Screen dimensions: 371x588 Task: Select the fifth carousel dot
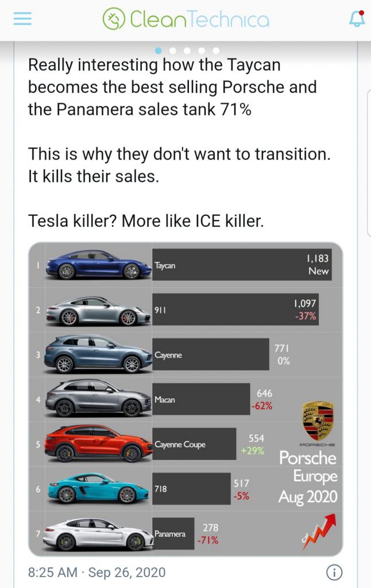point(216,51)
